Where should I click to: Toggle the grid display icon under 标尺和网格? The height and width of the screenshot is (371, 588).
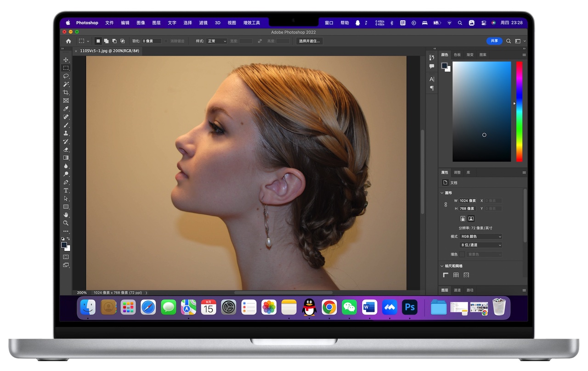pyautogui.click(x=456, y=275)
